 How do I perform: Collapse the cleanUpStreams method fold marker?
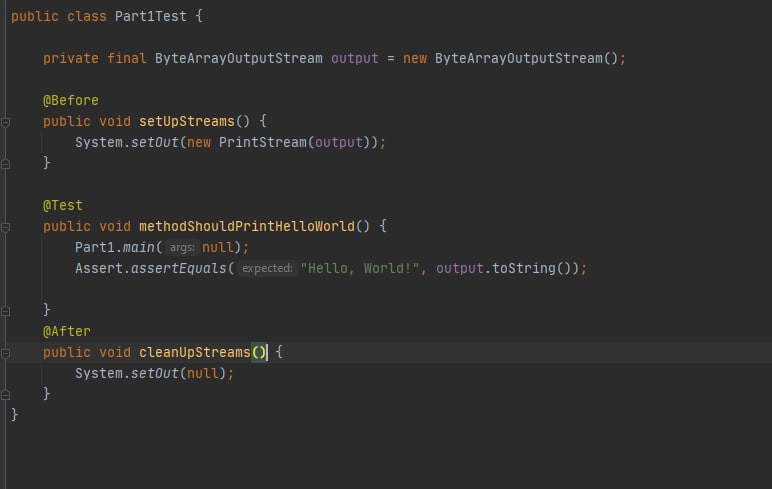pyautogui.click(x=5, y=353)
